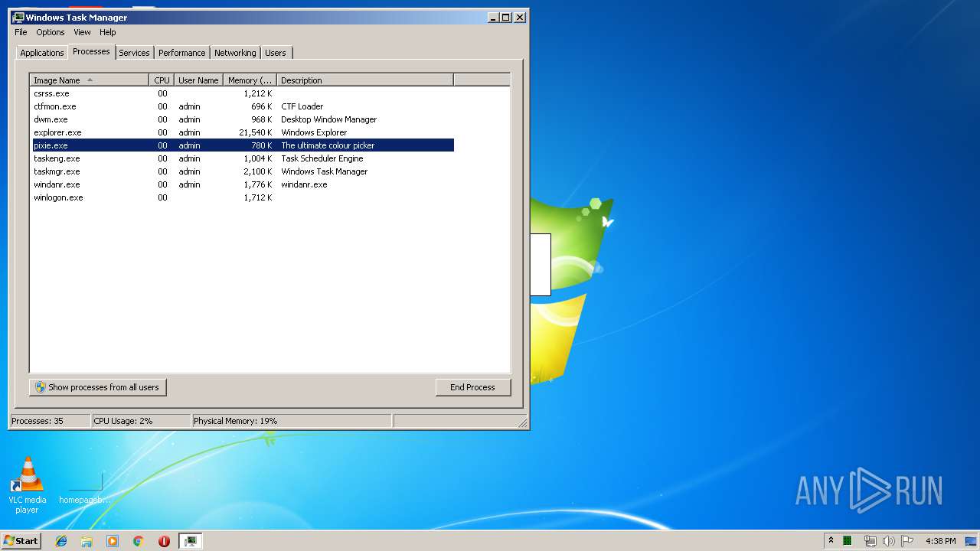Select the taskmgr.exe process row
This screenshot has width=980, height=551.
point(242,171)
